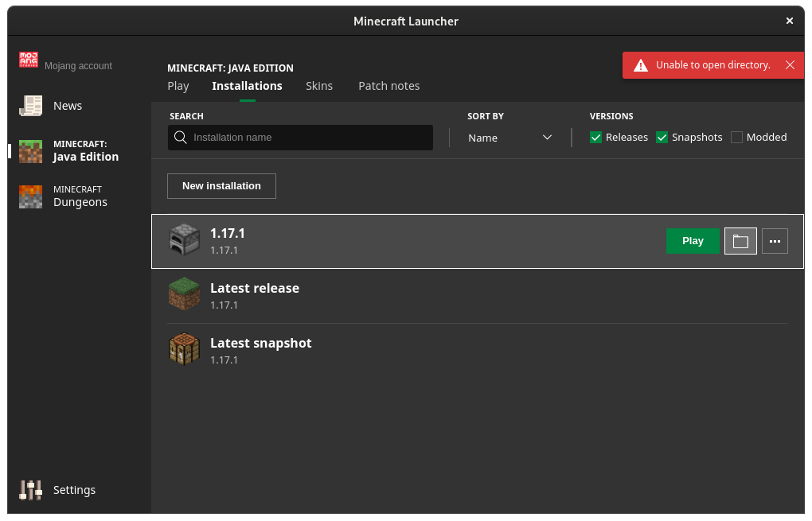812x521 pixels.
Task: Select the Minecraft Dungeons icon
Action: tap(30, 196)
